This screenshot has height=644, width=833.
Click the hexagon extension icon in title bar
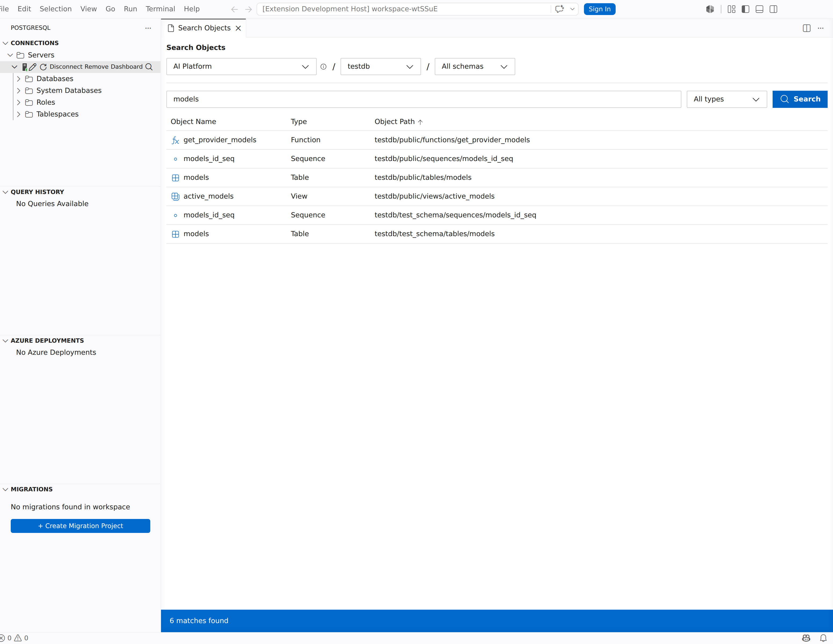tap(710, 9)
